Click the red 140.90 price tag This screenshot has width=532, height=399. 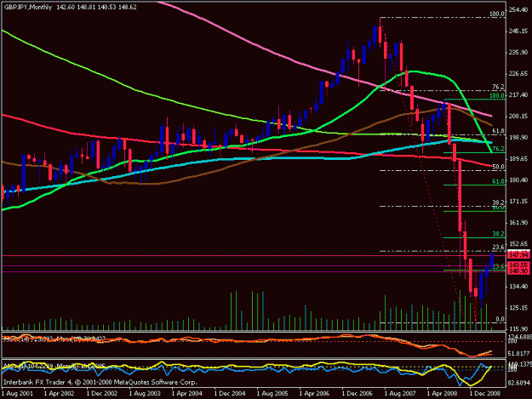tap(518, 271)
